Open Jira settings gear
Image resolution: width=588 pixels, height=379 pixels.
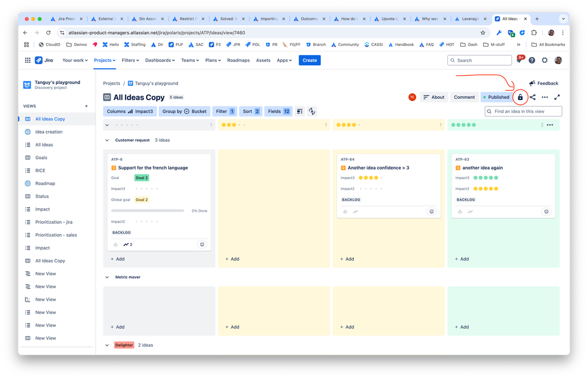544,61
